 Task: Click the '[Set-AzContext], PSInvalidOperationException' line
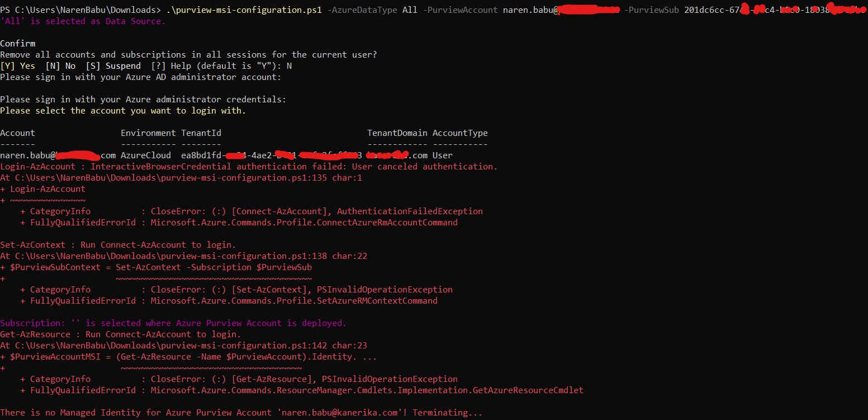coord(236,290)
